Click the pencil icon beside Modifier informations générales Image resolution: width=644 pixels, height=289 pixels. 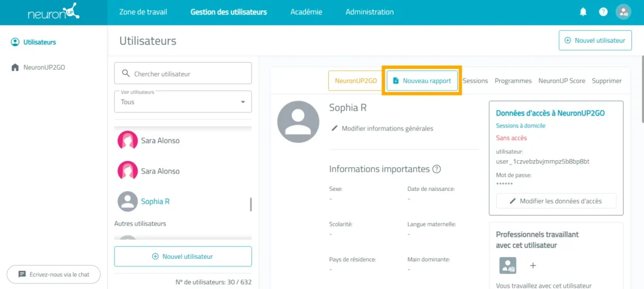point(335,129)
